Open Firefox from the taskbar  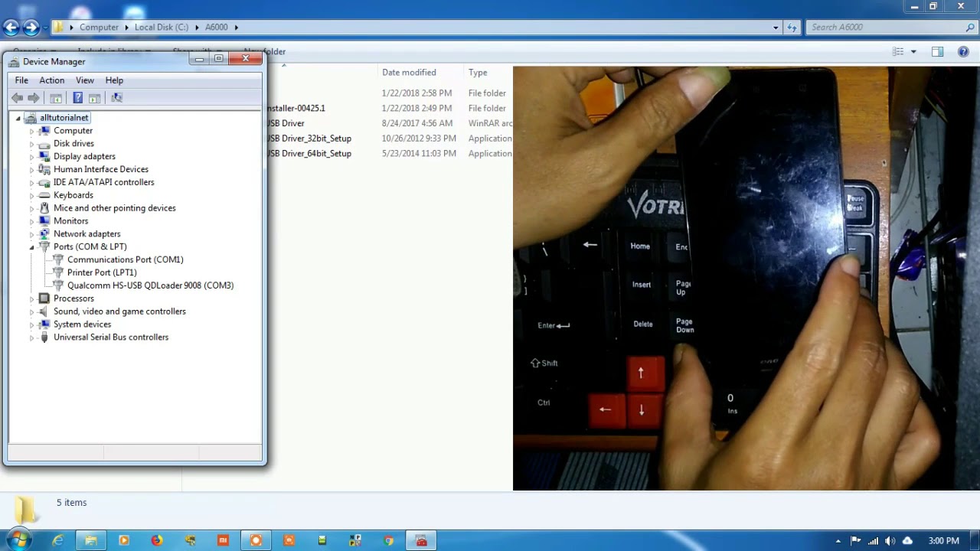point(157,540)
